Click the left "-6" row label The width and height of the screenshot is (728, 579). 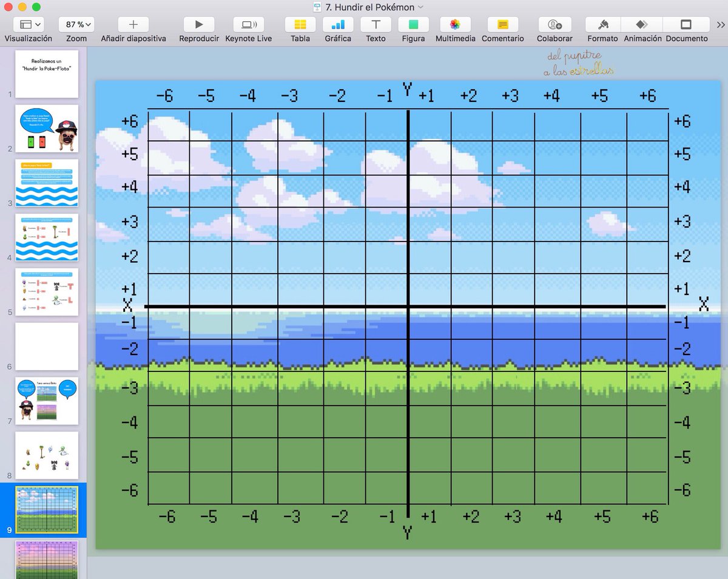(130, 490)
